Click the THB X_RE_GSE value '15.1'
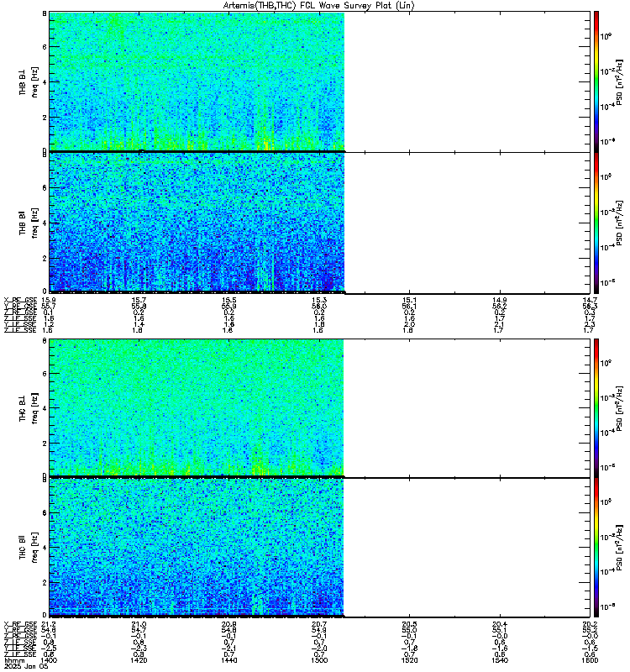Image resolution: width=630 pixels, height=672 pixels. coord(409,300)
